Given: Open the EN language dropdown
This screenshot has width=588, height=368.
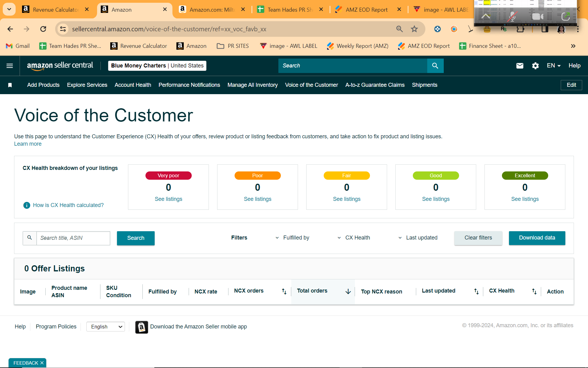Looking at the screenshot, I should [554, 66].
